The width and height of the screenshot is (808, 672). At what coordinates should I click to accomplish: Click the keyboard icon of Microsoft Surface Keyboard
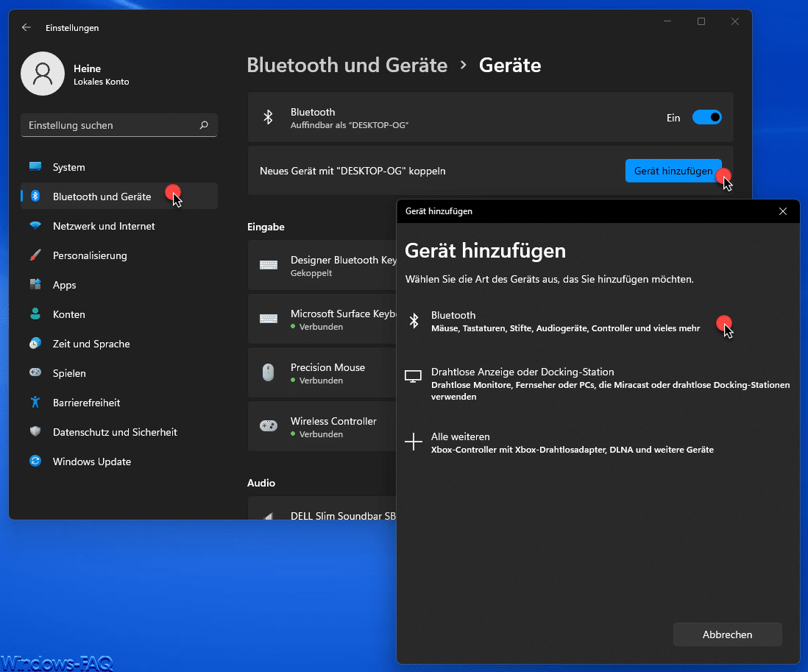tap(269, 319)
